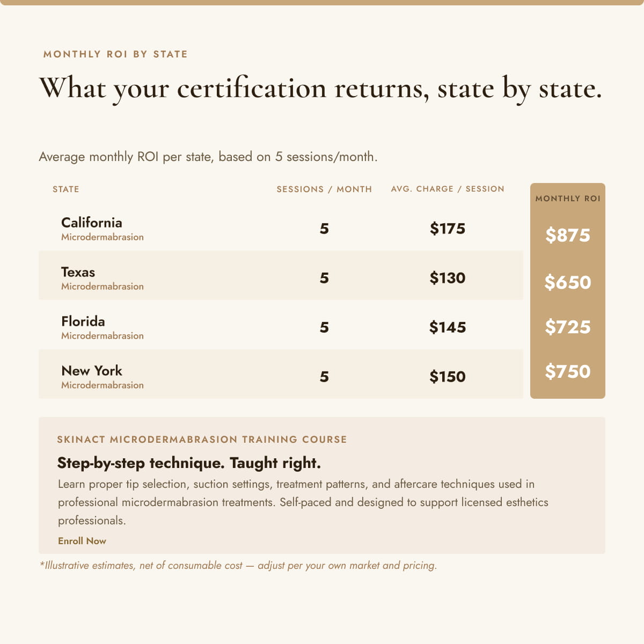Click the New York row label
The image size is (644, 644).
(x=92, y=371)
